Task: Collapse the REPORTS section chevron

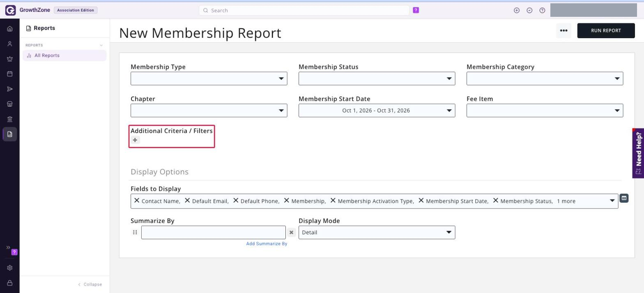Action: [101, 46]
